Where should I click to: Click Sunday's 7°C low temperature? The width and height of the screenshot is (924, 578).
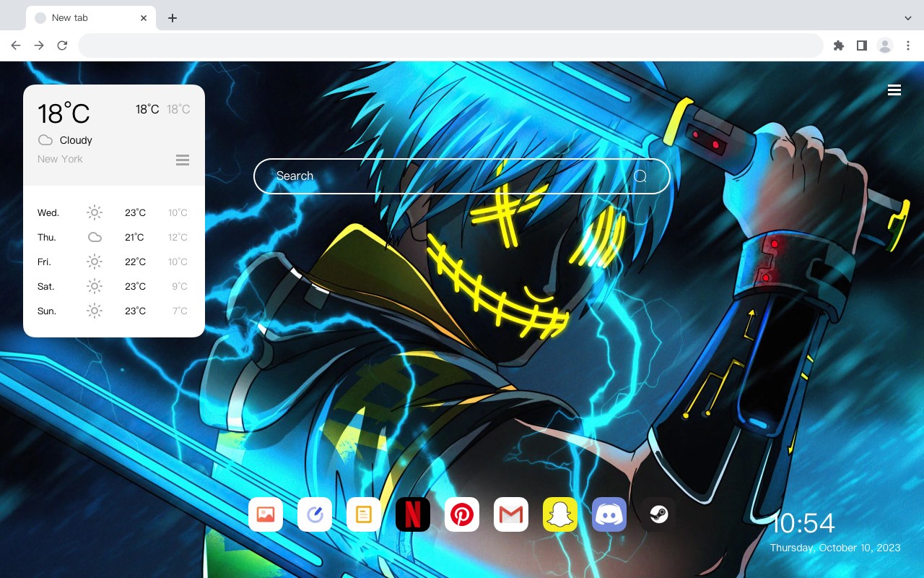180,311
